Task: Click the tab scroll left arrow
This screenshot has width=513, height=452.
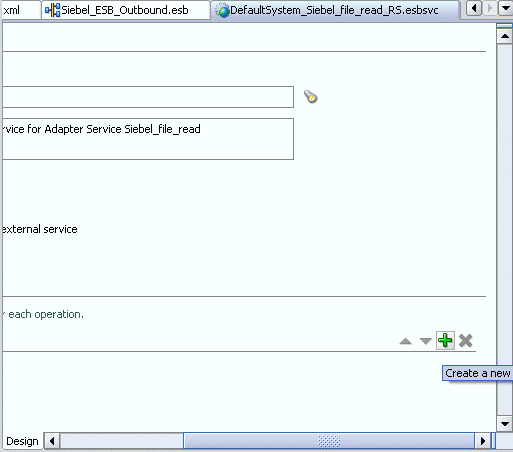Action: point(474,8)
